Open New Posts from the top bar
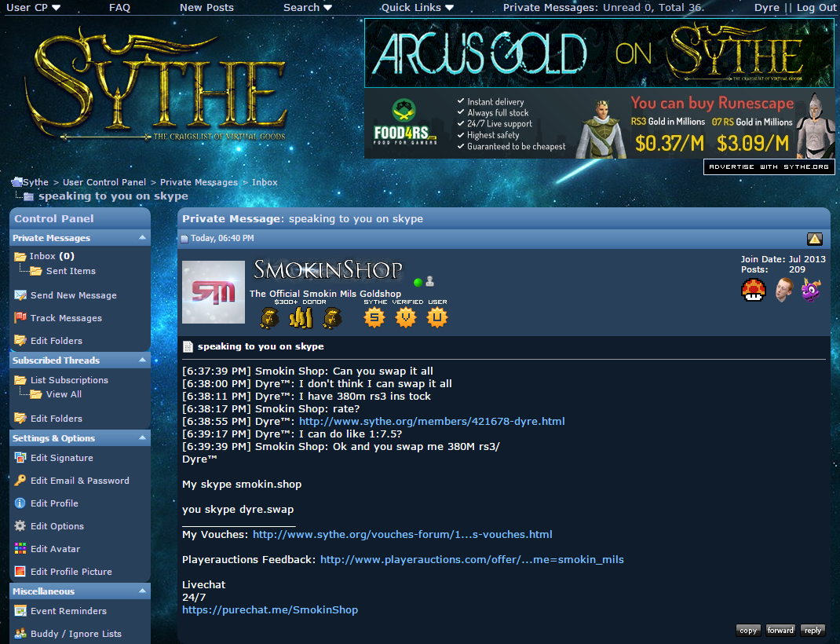 pyautogui.click(x=206, y=8)
